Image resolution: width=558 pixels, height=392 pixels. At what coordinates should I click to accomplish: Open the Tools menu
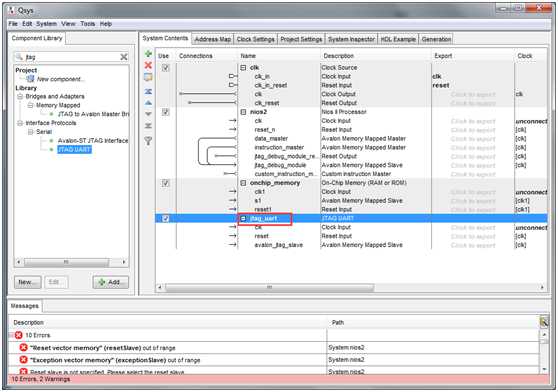point(88,24)
